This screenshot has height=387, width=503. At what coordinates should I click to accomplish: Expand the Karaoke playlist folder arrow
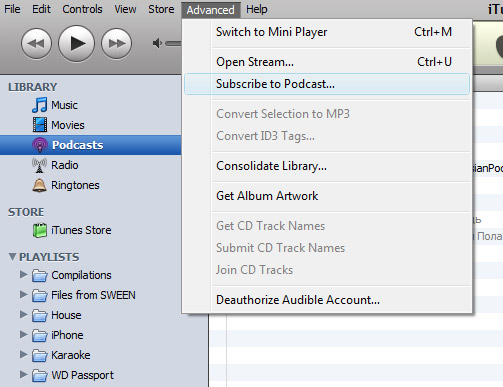(x=23, y=354)
